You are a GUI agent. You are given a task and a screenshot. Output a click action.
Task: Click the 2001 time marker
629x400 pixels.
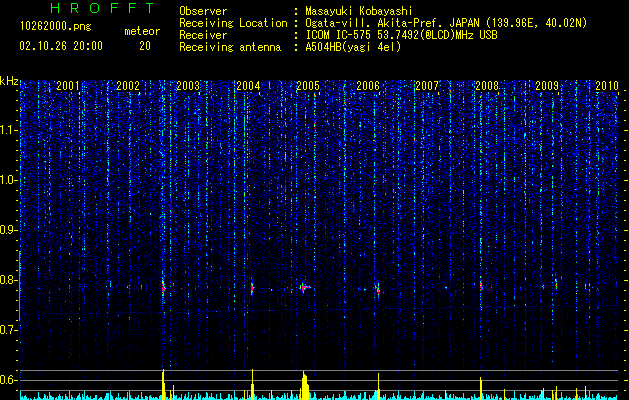click(x=68, y=85)
